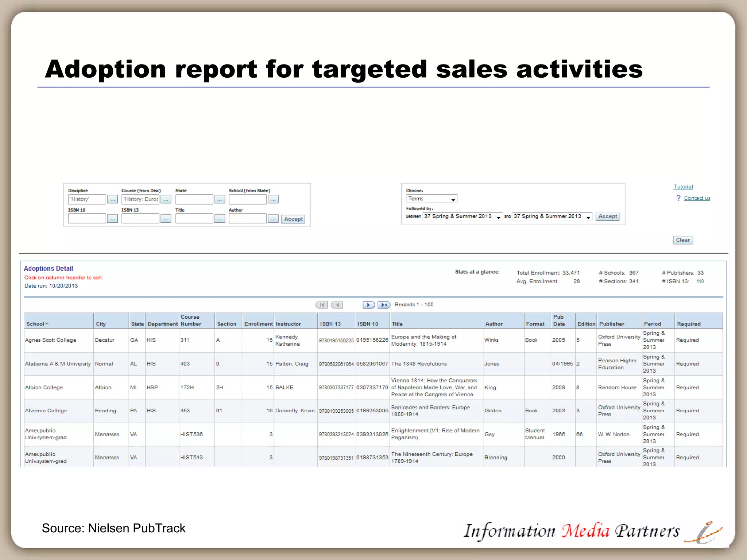Sort table by the Enrollment column header
This screenshot has width=747, height=560.
pyautogui.click(x=258, y=324)
